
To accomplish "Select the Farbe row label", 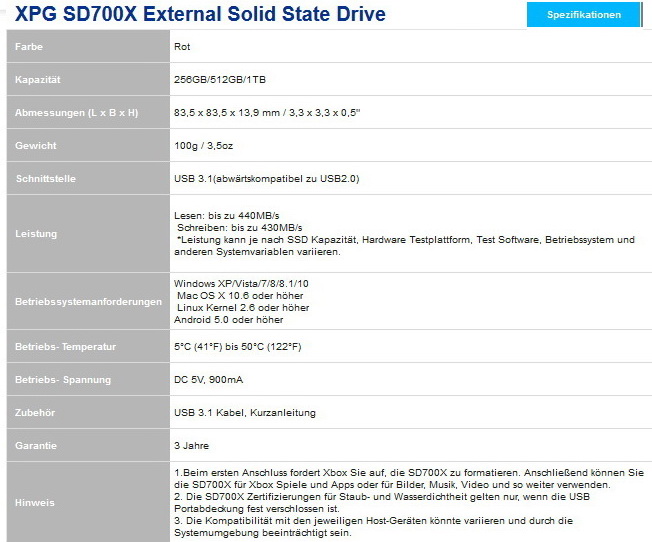I will pos(88,47).
